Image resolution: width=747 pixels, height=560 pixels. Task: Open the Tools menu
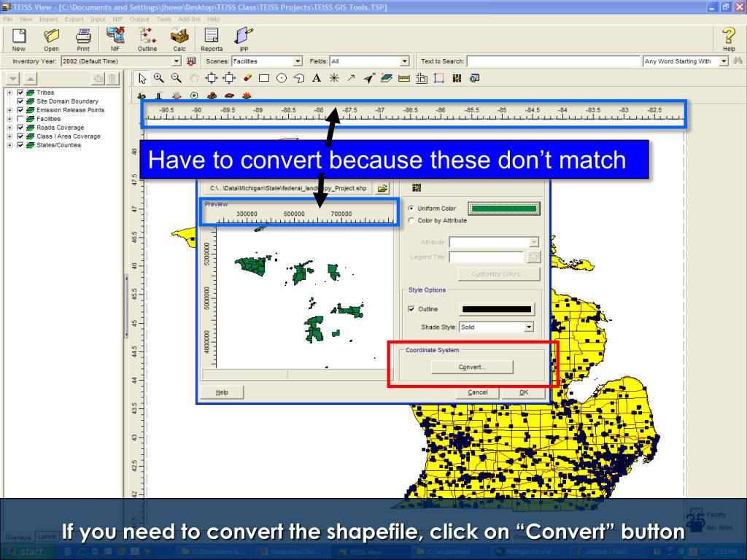[x=163, y=19]
